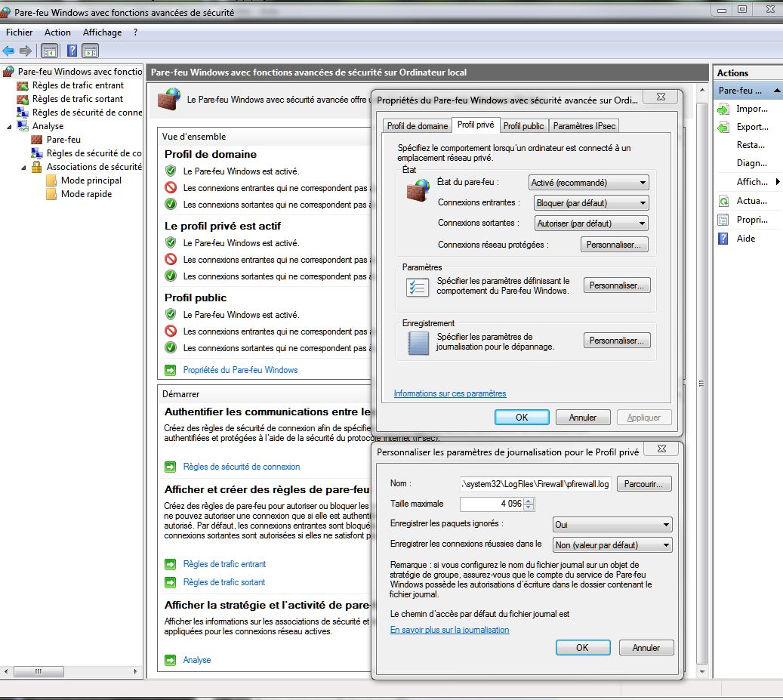Increase Taille maximale with up spinner

pos(529,501)
